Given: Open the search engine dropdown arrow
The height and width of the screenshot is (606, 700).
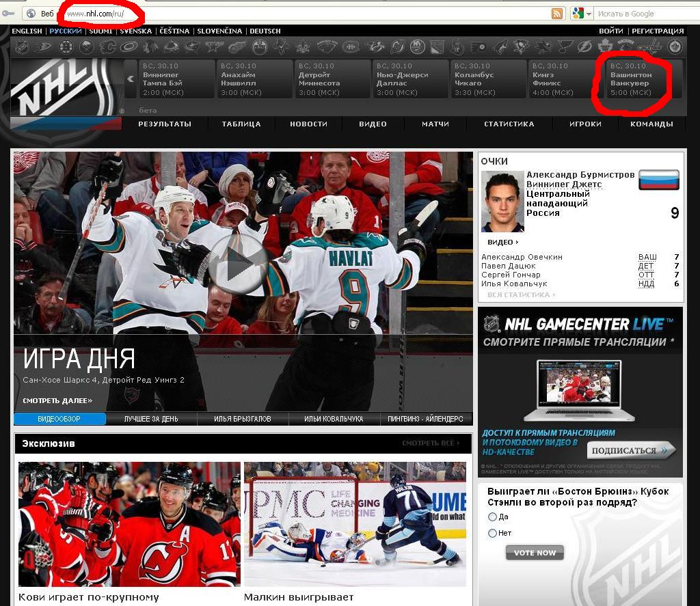Looking at the screenshot, I should tap(589, 14).
